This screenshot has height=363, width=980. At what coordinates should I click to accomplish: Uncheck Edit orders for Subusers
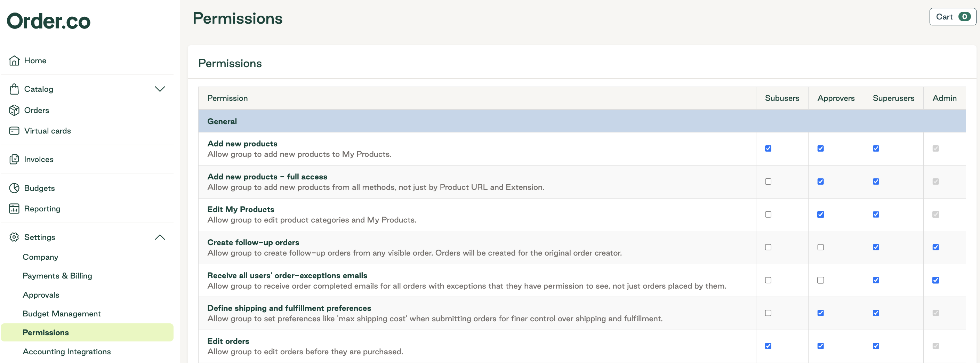click(768, 346)
